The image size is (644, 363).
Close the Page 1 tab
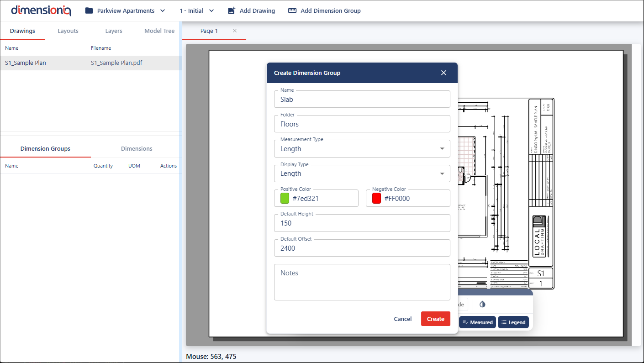235,31
